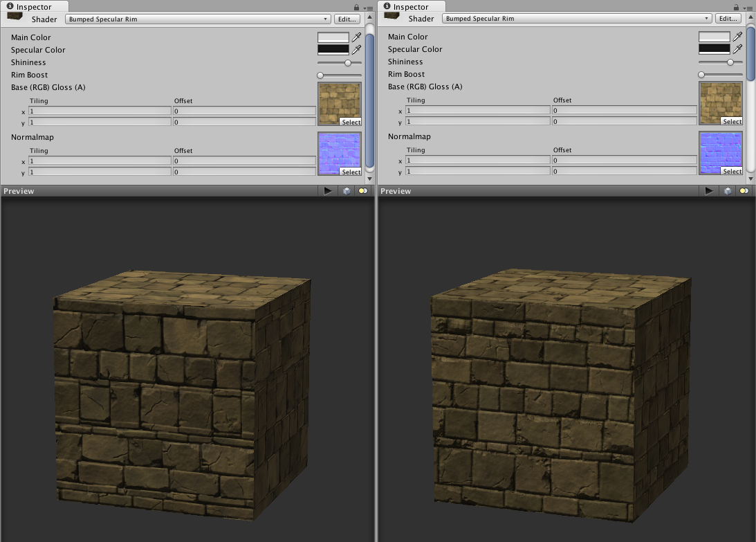
Task: Open the left Inspector panel context menu
Action: (x=368, y=8)
